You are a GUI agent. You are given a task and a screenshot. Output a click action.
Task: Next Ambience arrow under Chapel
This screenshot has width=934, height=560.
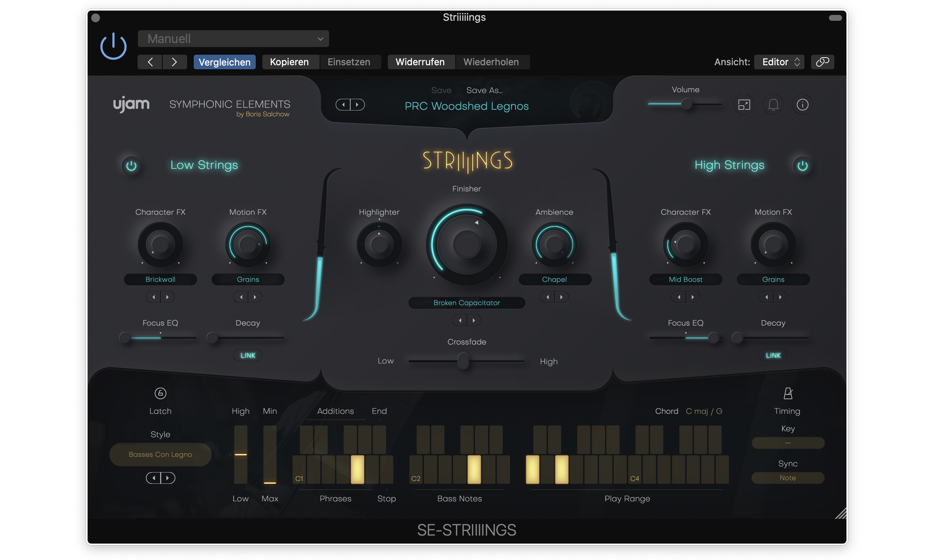click(x=561, y=297)
